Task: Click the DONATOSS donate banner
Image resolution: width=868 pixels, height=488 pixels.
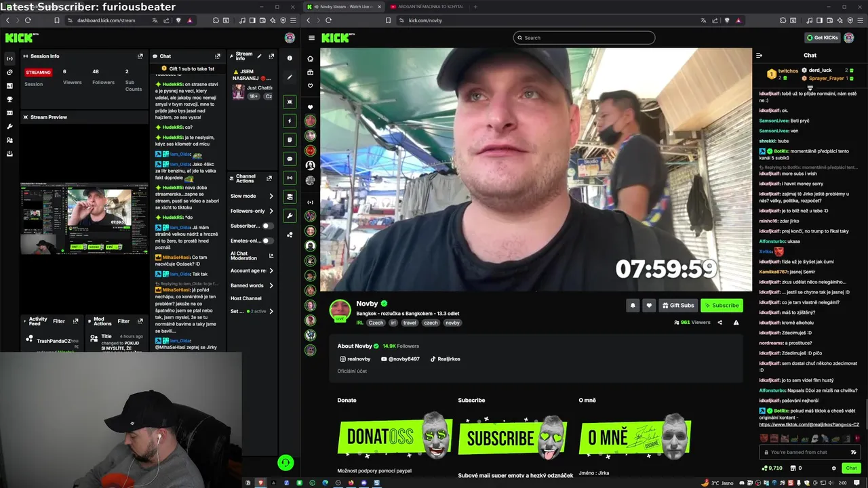Action: click(395, 436)
